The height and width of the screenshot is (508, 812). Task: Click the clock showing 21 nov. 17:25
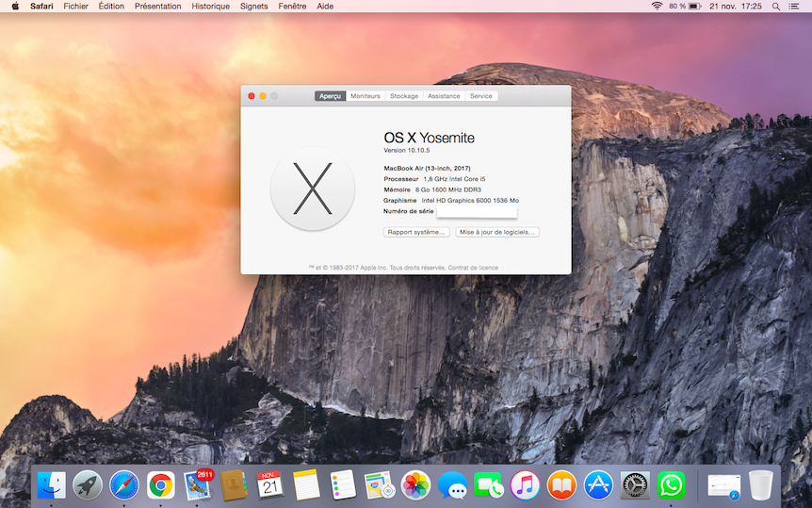736,7
